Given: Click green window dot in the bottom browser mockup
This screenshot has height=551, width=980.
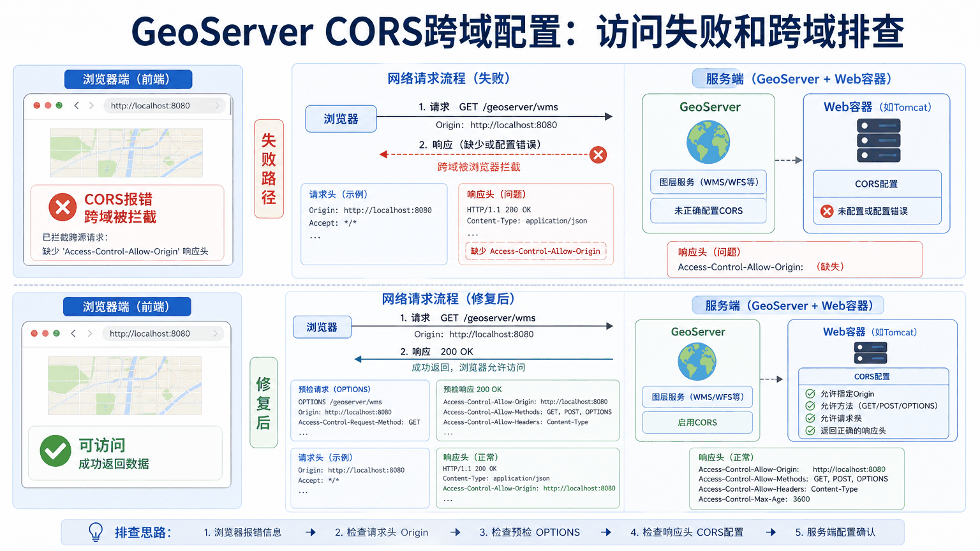Looking at the screenshot, I should click(56, 333).
